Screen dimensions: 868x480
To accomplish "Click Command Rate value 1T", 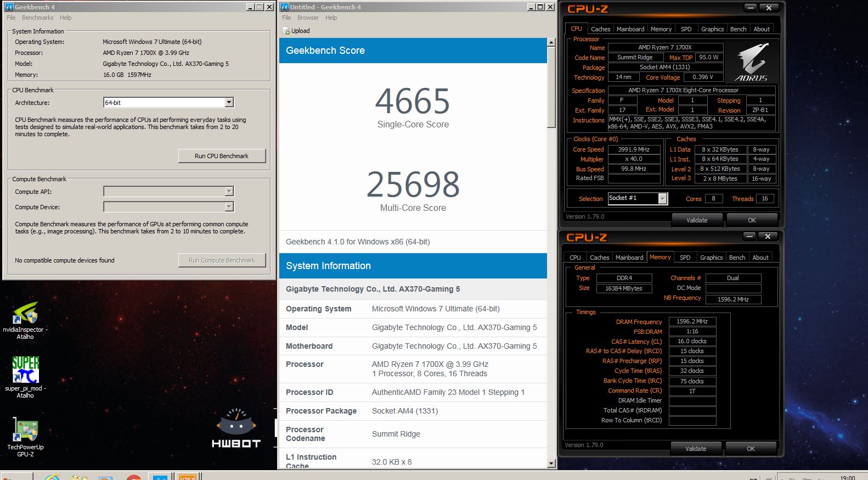I will 692,391.
